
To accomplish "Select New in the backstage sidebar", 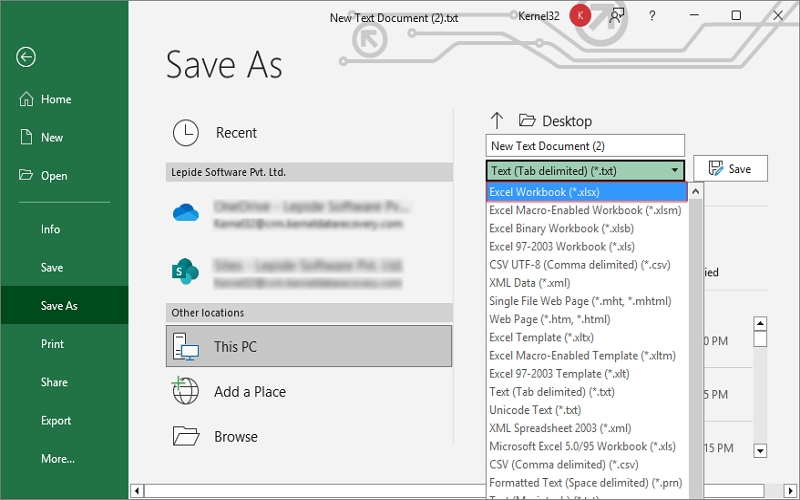I will click(64, 137).
